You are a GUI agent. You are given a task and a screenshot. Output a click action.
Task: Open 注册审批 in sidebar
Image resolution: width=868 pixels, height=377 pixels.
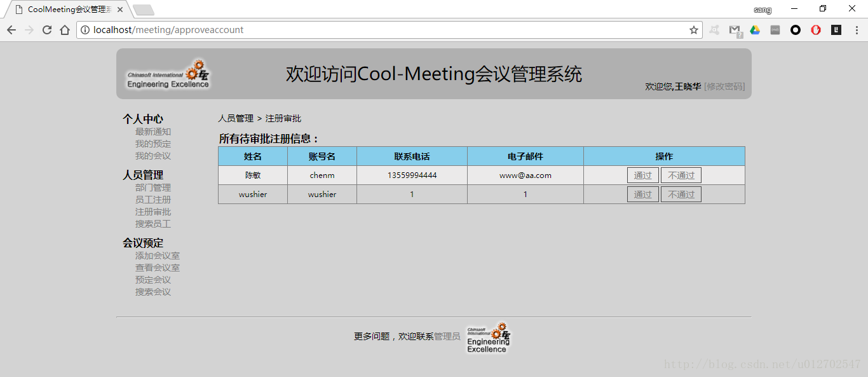pyautogui.click(x=153, y=212)
